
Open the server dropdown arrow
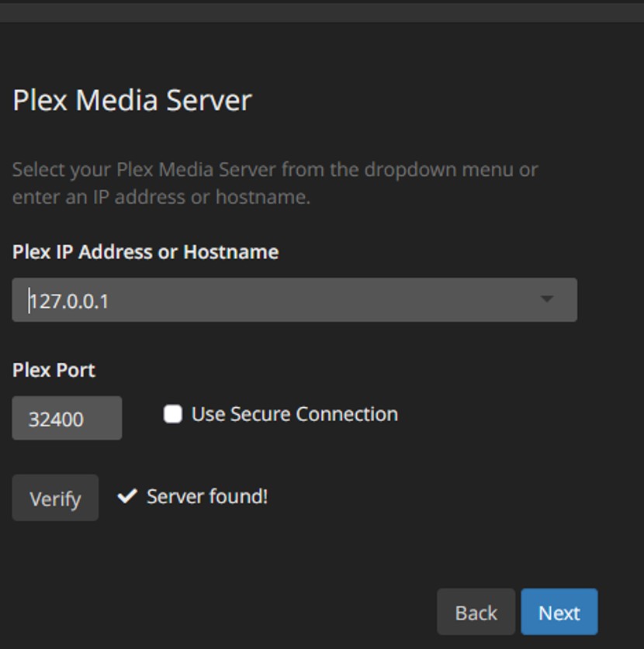[x=547, y=299]
